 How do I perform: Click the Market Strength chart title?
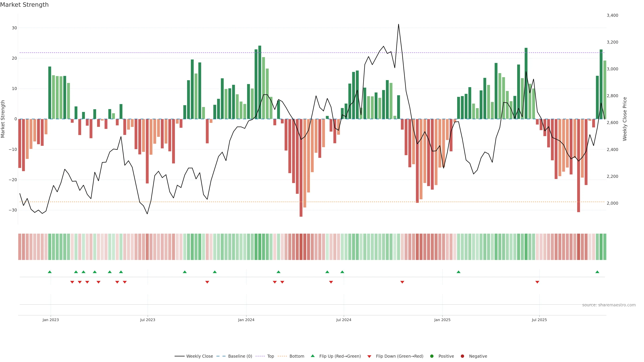click(24, 5)
